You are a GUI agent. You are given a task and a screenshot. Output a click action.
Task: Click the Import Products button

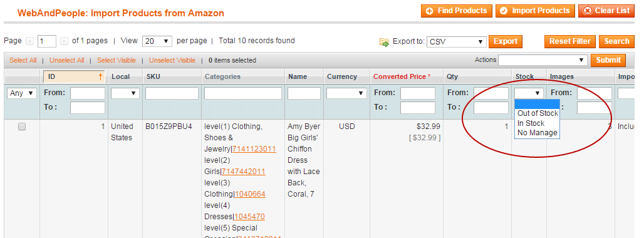[x=535, y=11]
